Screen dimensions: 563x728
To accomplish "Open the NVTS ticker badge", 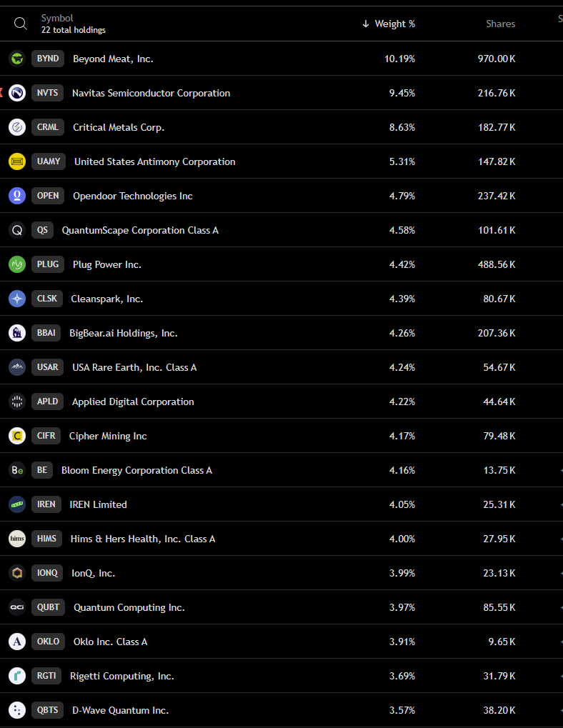I will point(47,93).
